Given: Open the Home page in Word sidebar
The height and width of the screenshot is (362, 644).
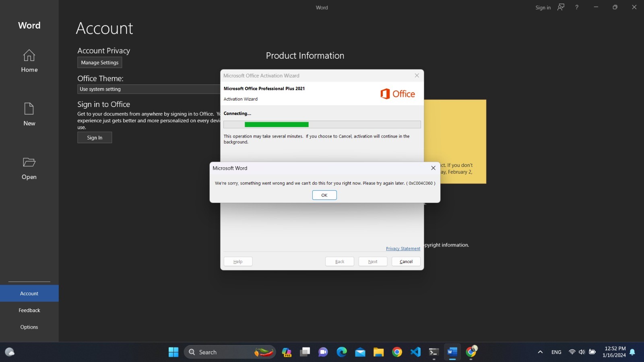Looking at the screenshot, I should [x=29, y=61].
